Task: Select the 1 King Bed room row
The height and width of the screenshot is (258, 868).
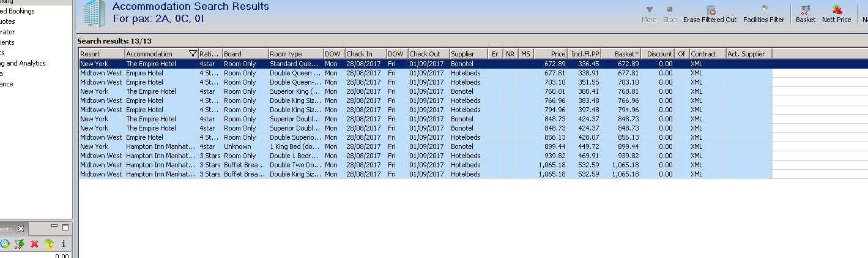Action: tap(425, 146)
